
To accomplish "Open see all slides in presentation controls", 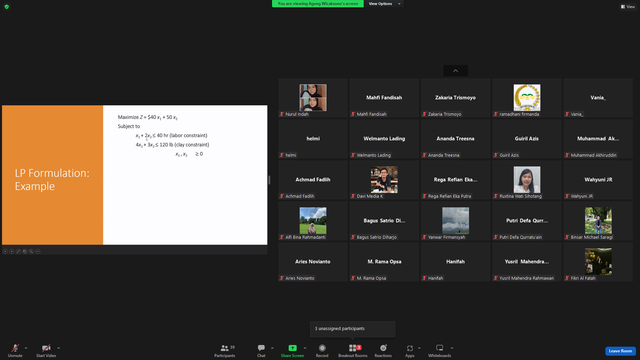I will click(x=25, y=251).
